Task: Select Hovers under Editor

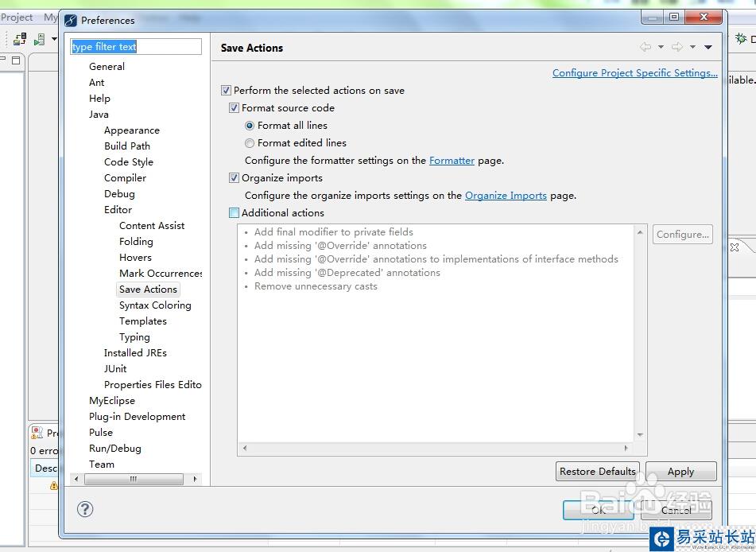Action: click(135, 258)
